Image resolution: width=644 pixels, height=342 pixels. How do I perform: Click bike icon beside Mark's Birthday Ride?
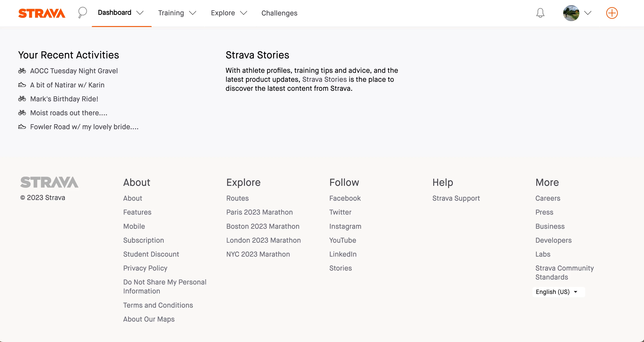22,99
